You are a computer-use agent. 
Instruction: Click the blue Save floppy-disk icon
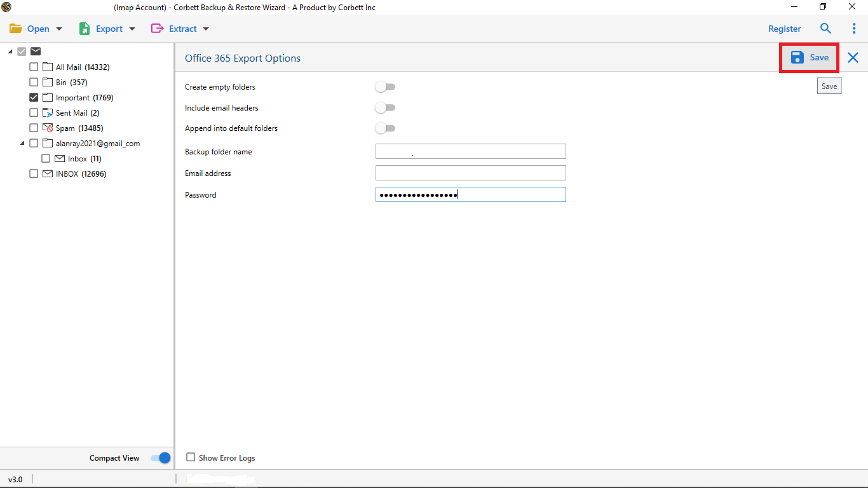pos(797,57)
